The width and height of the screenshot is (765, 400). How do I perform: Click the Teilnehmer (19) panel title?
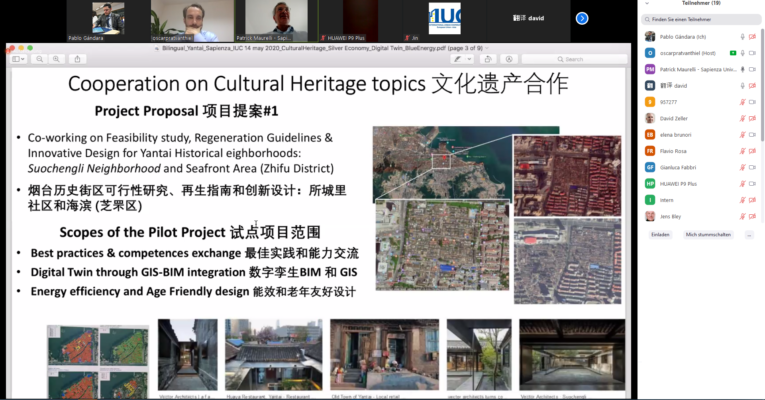[701, 3]
